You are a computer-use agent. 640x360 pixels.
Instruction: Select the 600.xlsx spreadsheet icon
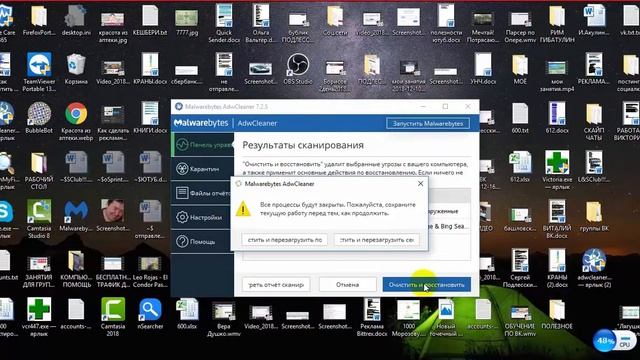(x=187, y=314)
